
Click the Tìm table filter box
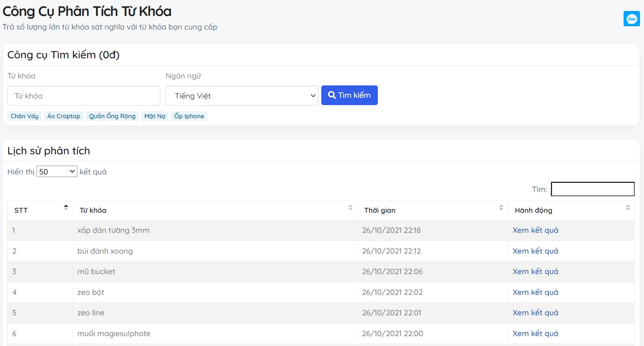coord(592,189)
